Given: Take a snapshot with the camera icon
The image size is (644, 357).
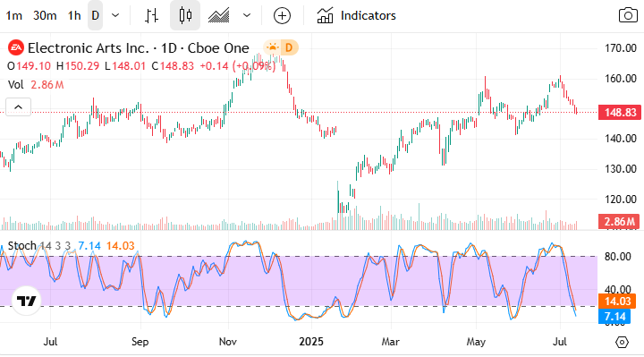Looking at the screenshot, I should point(628,15).
